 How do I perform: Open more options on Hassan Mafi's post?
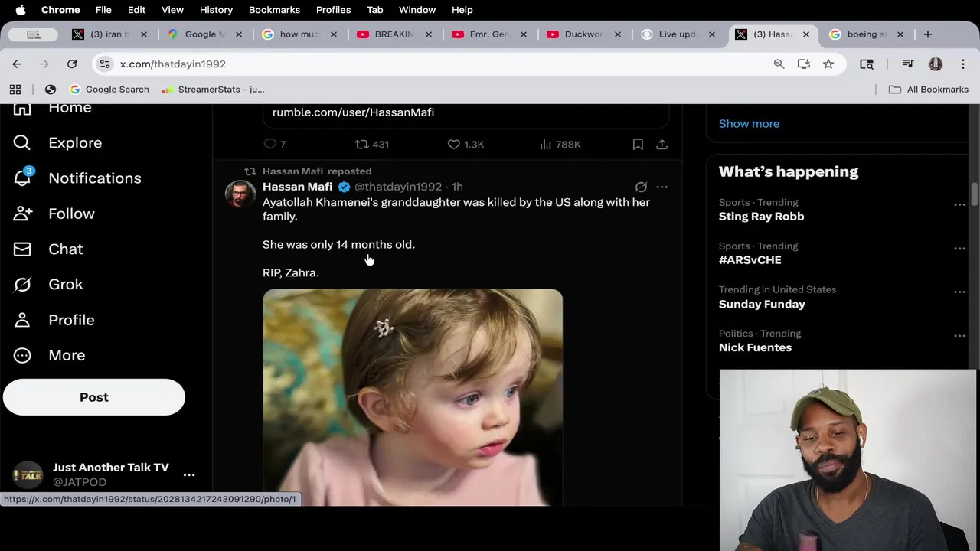[x=662, y=187]
